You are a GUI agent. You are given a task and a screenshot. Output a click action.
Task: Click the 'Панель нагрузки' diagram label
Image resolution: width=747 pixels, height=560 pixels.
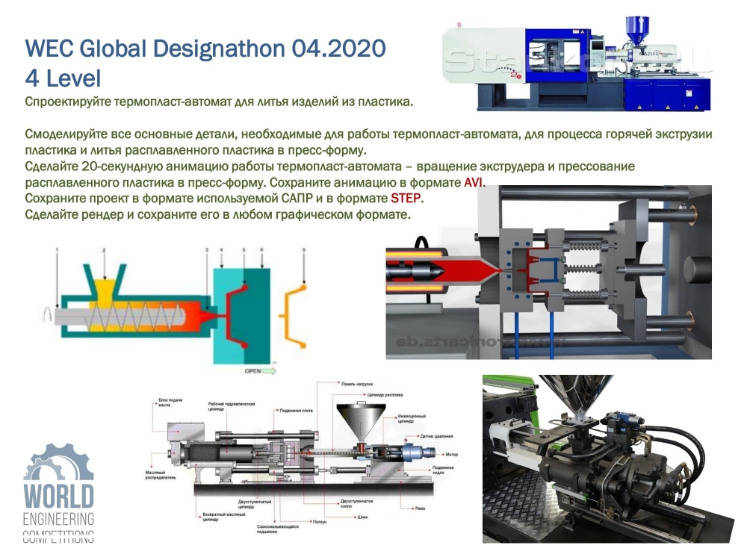pyautogui.click(x=357, y=384)
